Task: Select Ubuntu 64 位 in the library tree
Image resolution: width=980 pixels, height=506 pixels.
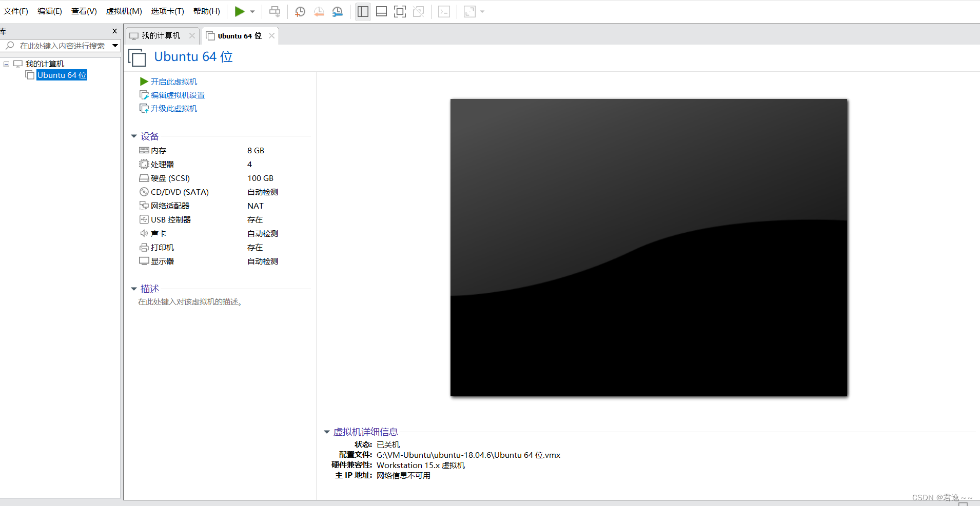Action: pyautogui.click(x=62, y=75)
